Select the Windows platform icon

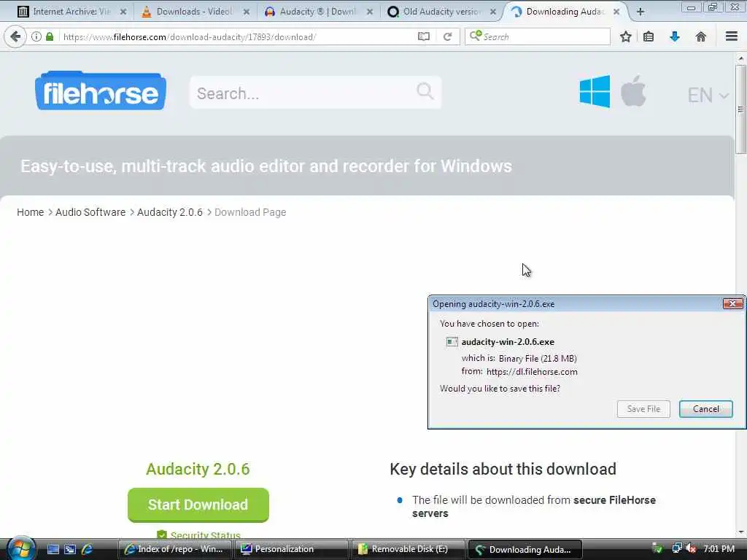click(x=595, y=91)
